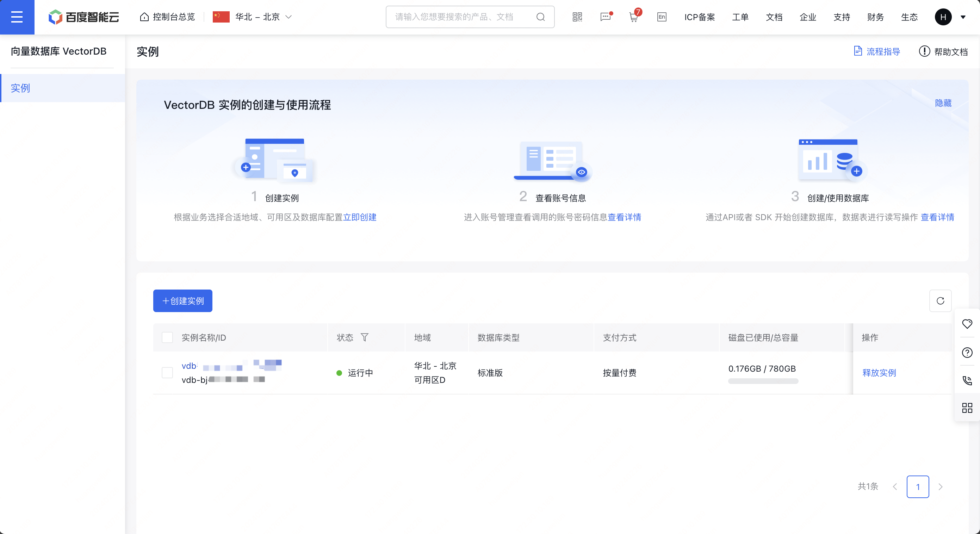Click the H user avatar
Screen dimensions: 980x534
pos(943,17)
